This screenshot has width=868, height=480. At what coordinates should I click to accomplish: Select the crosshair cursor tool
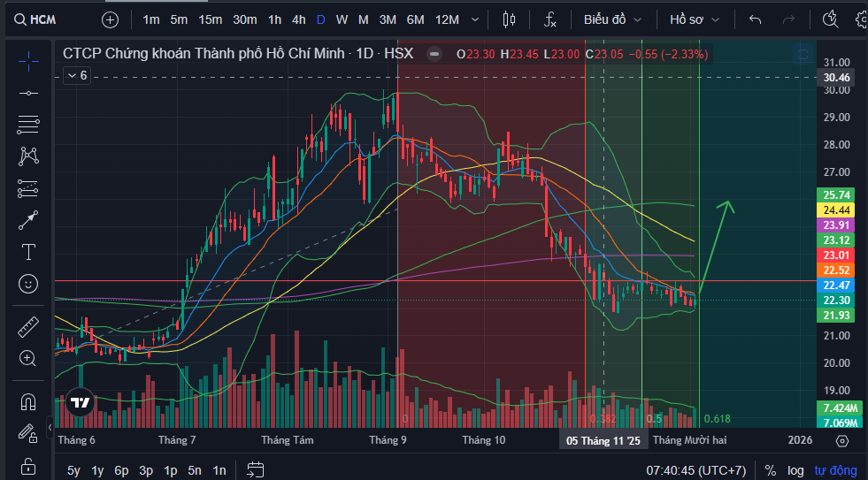(28, 60)
